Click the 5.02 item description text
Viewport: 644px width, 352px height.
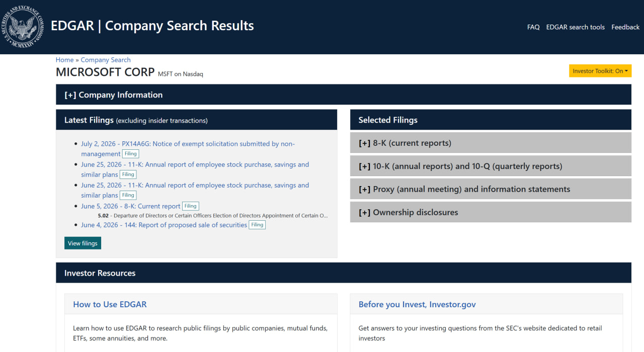tap(213, 216)
